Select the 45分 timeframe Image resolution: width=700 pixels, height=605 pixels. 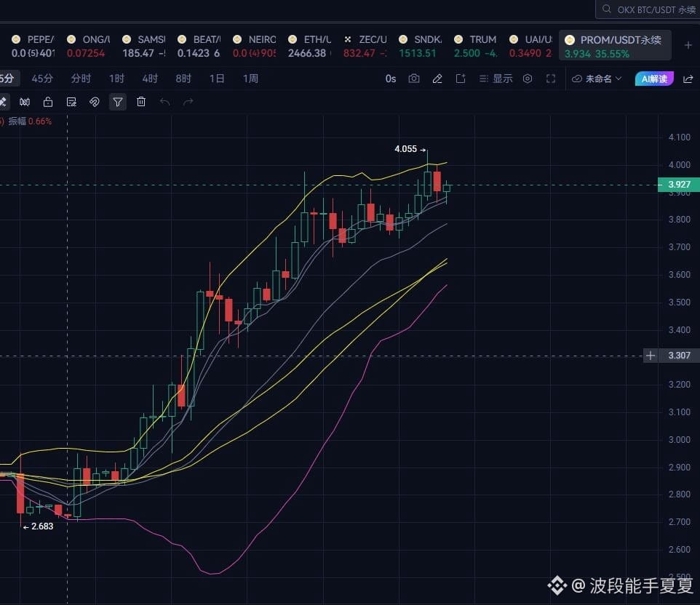[42, 79]
